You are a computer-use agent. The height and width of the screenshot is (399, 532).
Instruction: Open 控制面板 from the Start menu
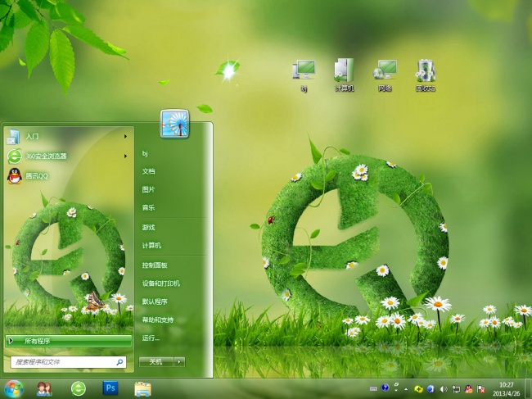(155, 265)
